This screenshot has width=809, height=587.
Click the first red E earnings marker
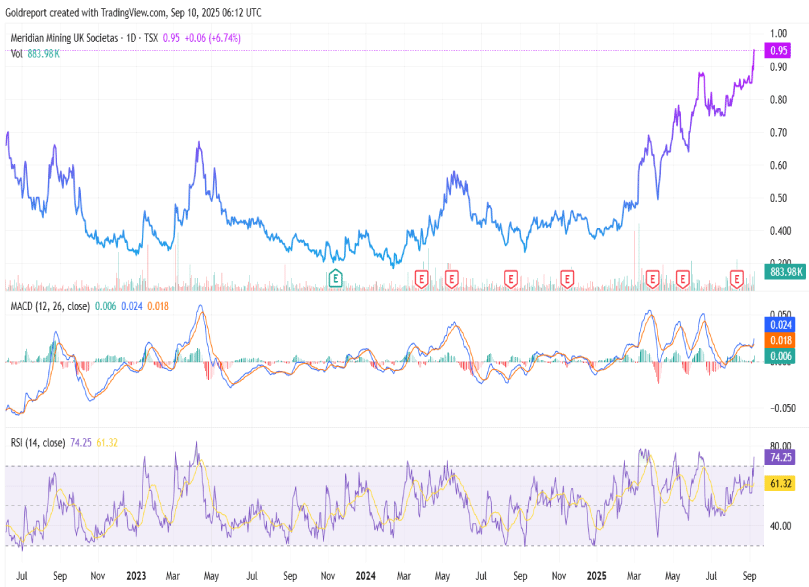(421, 276)
